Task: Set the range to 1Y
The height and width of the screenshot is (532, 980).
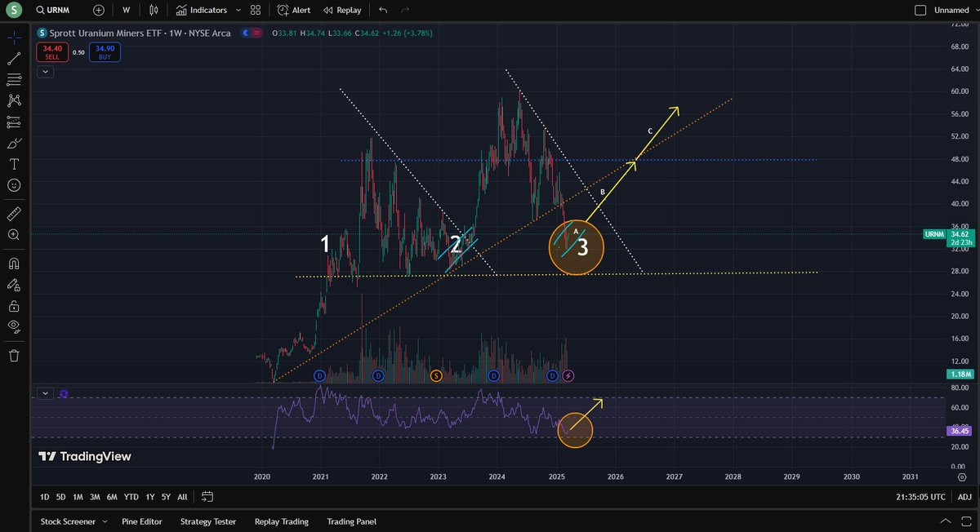Action: (149, 497)
